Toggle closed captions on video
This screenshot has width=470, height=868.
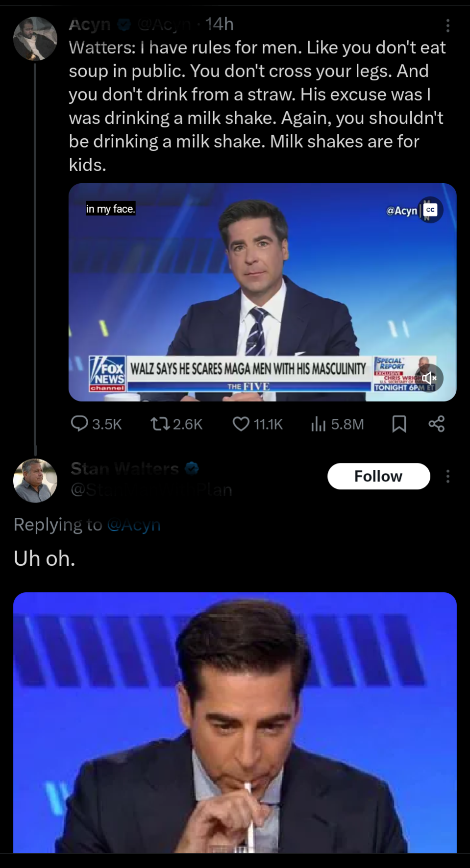pos(430,210)
